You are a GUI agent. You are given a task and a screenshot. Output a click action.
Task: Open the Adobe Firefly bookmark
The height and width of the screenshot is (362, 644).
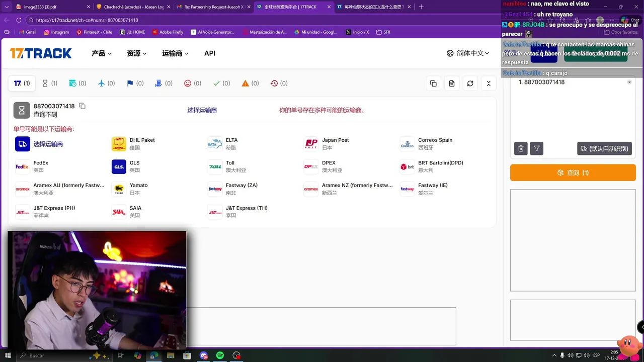click(168, 32)
